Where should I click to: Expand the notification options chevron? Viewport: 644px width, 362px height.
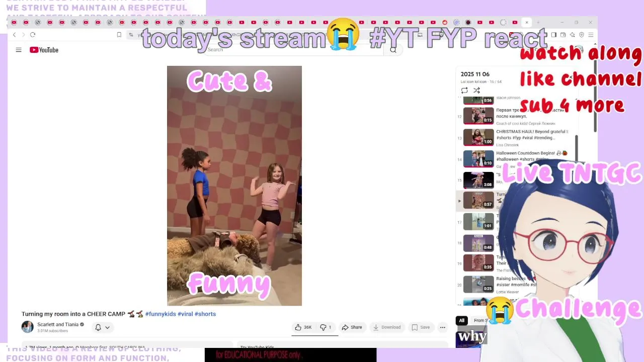[x=107, y=327]
